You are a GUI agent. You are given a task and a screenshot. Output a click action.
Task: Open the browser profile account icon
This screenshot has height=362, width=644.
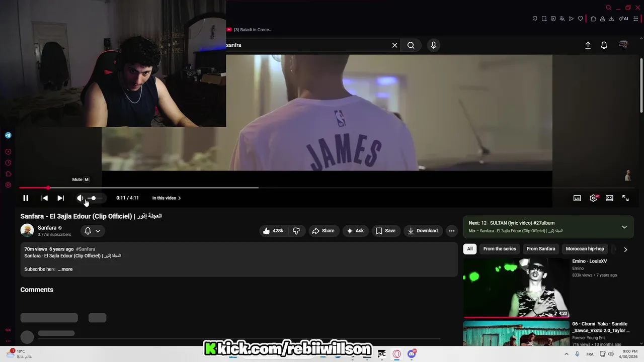602,19
